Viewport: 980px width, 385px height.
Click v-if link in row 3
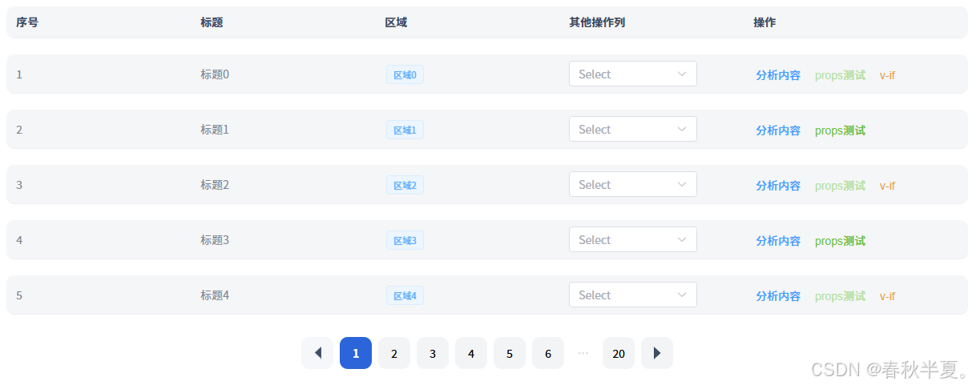pos(887,186)
